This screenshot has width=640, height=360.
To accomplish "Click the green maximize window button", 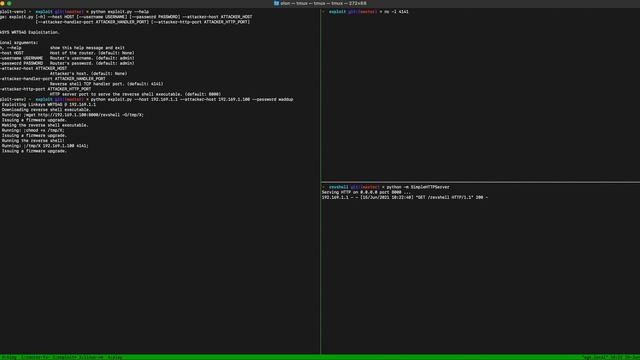I will click(9, 3).
